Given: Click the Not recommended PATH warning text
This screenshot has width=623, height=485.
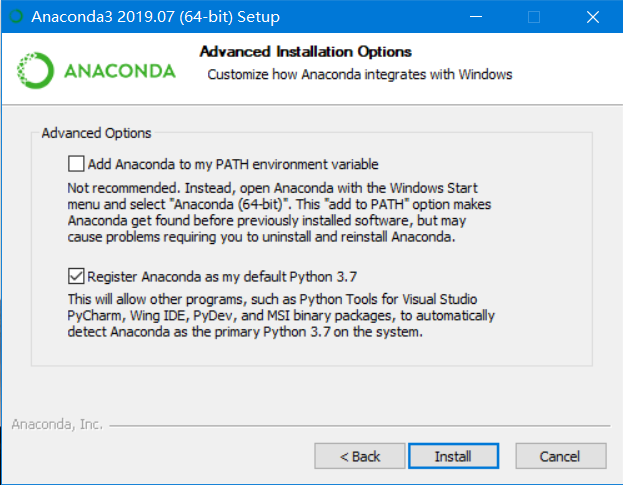Looking at the screenshot, I should (279, 213).
